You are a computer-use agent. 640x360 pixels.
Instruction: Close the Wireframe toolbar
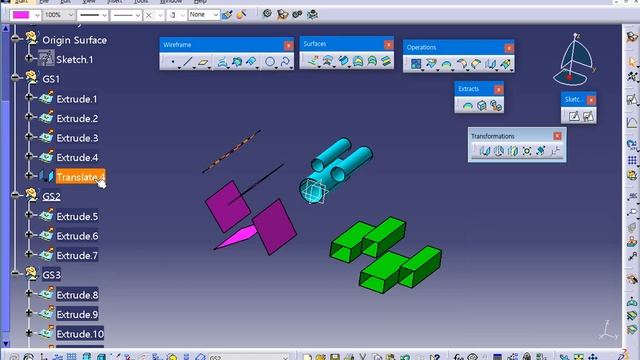[x=288, y=45]
